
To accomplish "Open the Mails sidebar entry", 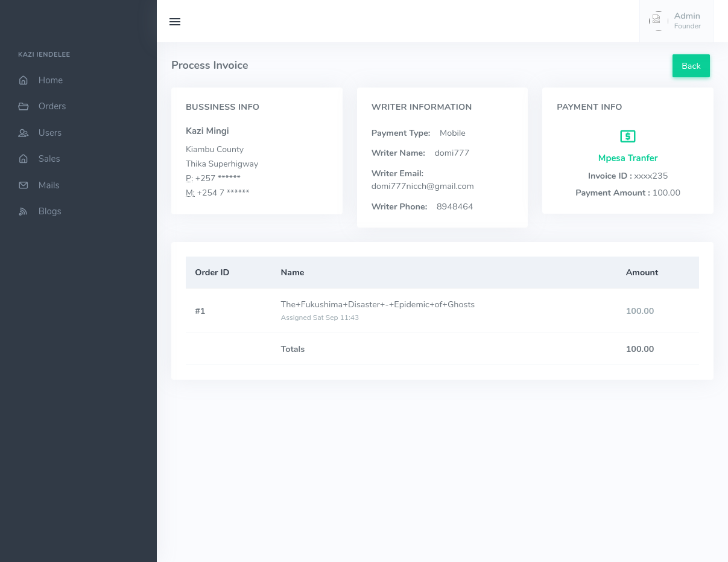I will [49, 185].
